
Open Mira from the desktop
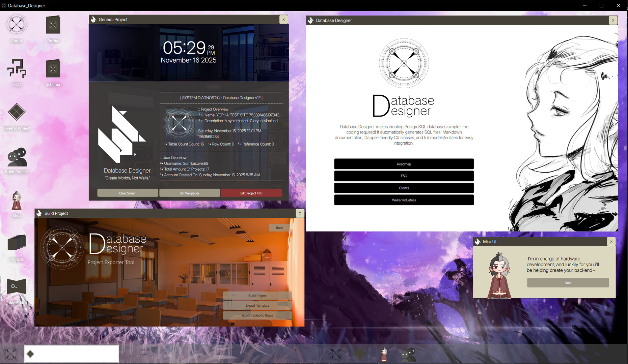pos(16,202)
